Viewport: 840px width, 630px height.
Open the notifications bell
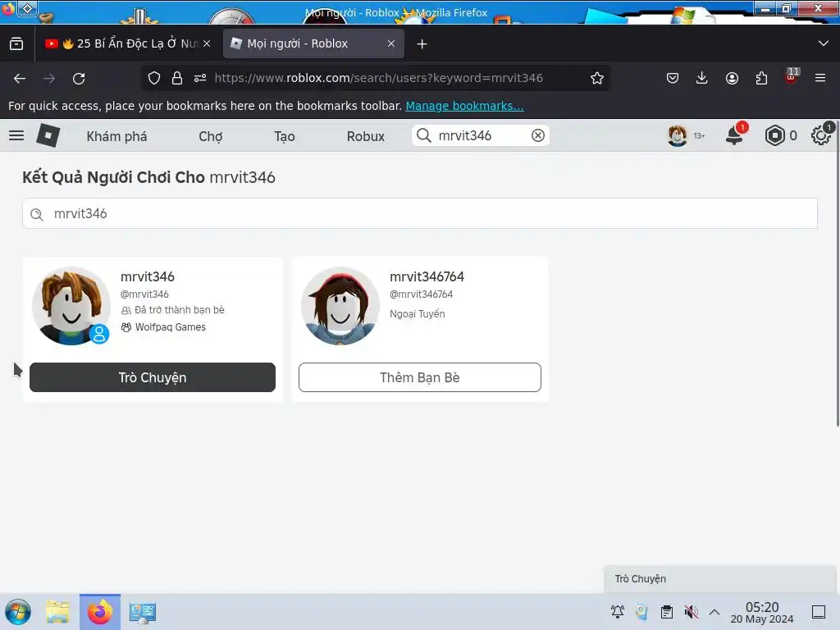(x=735, y=134)
